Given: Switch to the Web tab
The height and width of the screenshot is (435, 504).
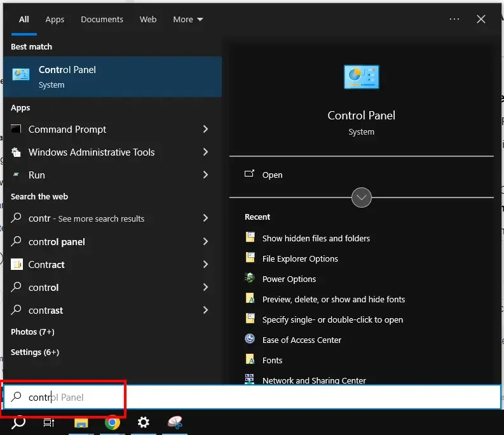Looking at the screenshot, I should [148, 19].
